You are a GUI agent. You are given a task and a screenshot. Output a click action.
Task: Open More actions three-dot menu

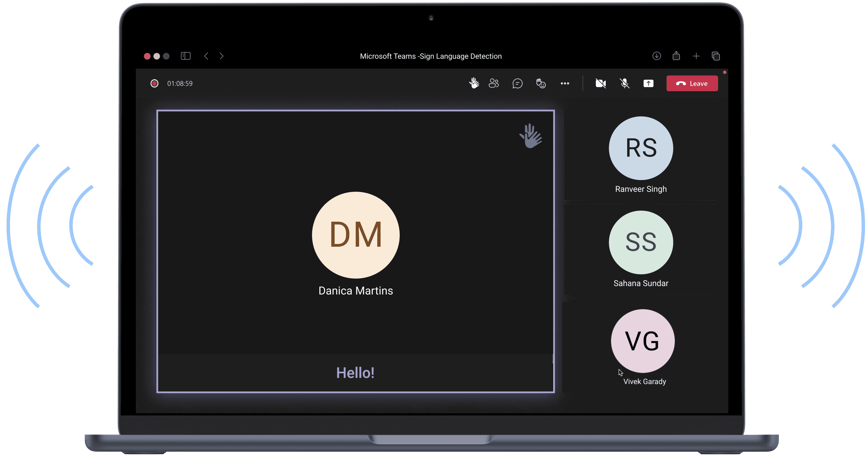(x=565, y=83)
